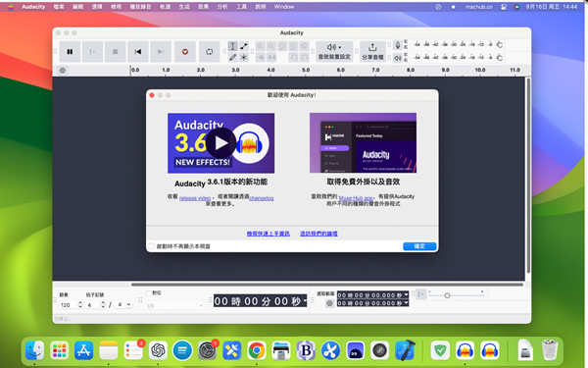The image size is (588, 368).
Task: Click the play-at-speed button
Action: coord(421,294)
